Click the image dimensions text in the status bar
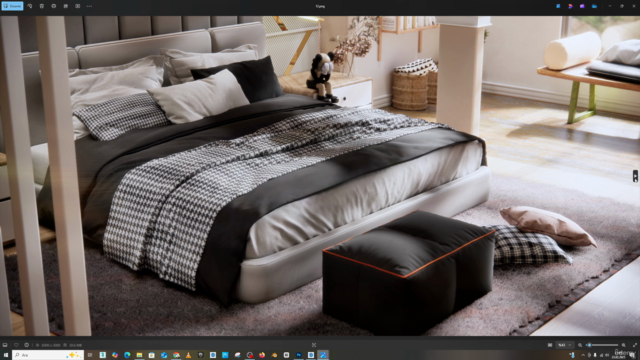 [51, 345]
